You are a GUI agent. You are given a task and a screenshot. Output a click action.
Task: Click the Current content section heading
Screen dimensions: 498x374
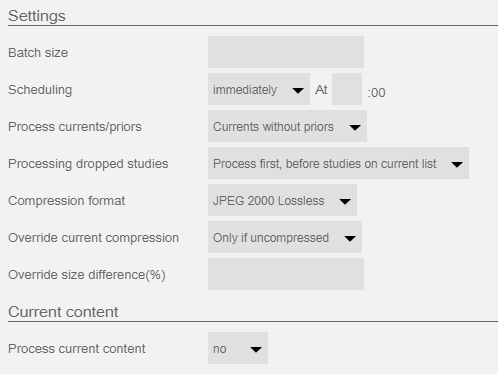(63, 312)
